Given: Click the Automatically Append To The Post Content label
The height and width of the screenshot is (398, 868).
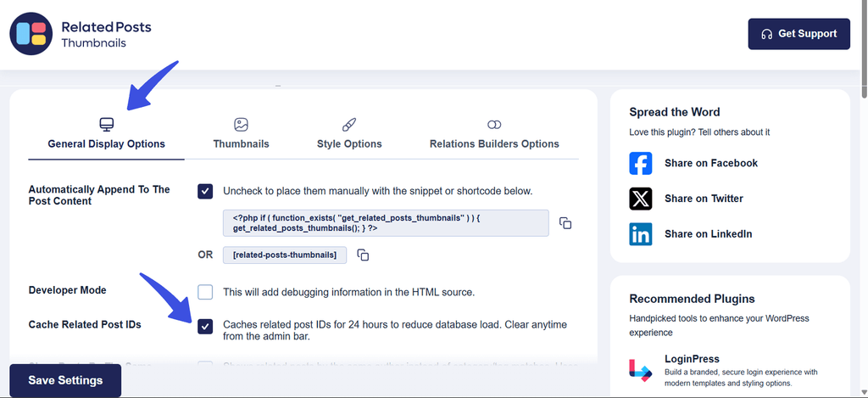Looking at the screenshot, I should tap(99, 195).
